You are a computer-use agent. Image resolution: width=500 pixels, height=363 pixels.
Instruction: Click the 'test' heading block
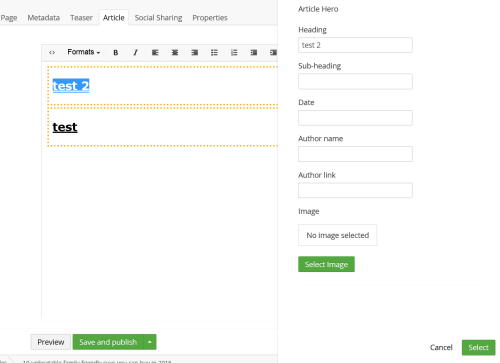click(65, 127)
